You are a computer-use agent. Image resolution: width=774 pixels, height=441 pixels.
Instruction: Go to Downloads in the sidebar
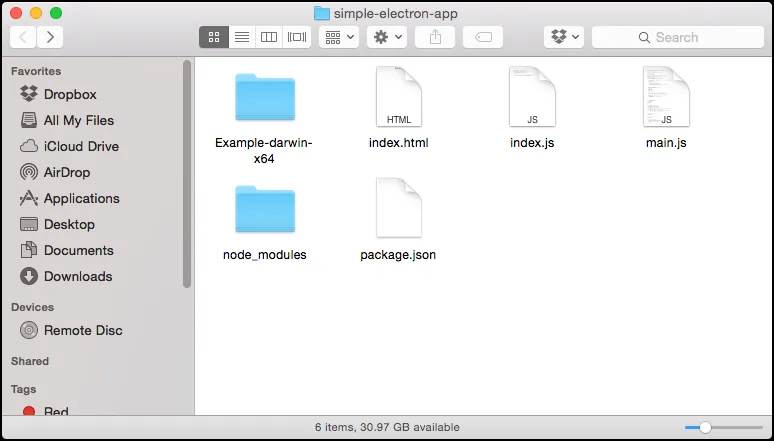coord(66,277)
